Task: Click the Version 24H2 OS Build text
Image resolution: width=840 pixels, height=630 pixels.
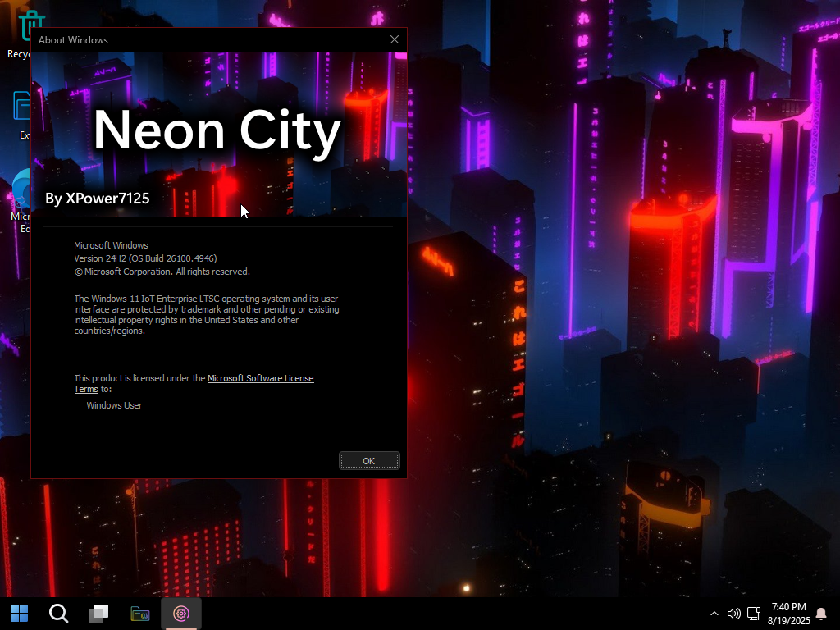Action: point(145,258)
